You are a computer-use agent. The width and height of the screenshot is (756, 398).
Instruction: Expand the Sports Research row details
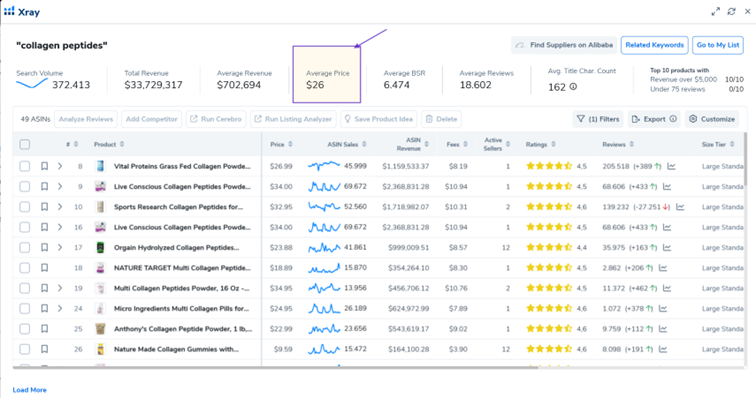click(60, 207)
